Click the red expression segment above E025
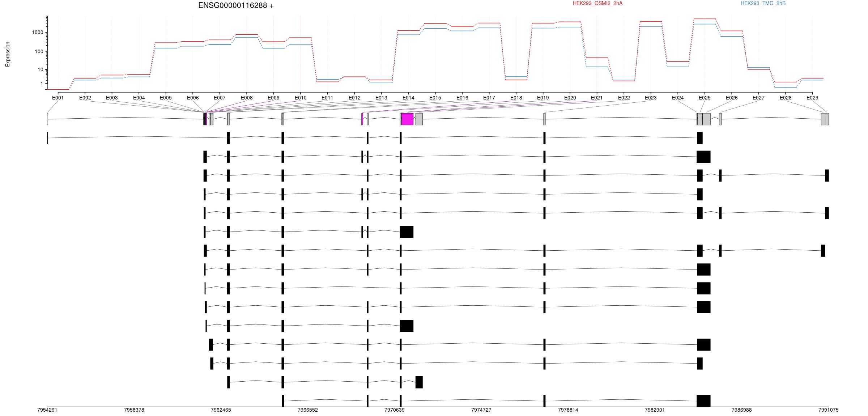868x416 pixels. [705, 19]
